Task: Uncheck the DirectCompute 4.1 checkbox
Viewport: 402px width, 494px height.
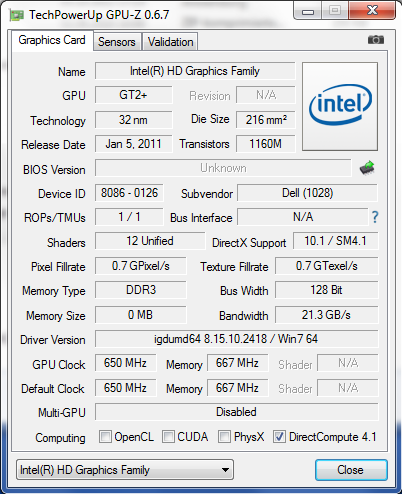Action: 279,437
